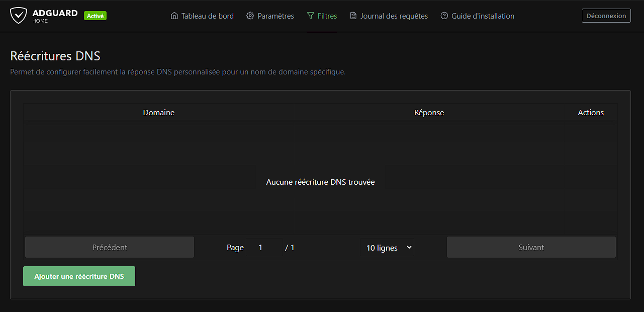Click the Suivant pagination button
This screenshot has width=644, height=312.
(x=531, y=247)
